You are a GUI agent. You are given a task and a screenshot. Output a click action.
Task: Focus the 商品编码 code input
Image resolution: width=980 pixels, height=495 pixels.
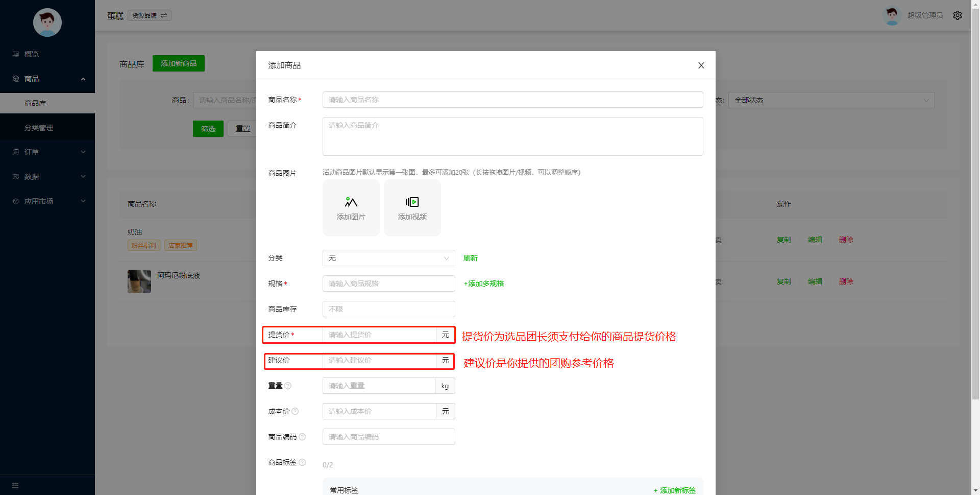(389, 437)
